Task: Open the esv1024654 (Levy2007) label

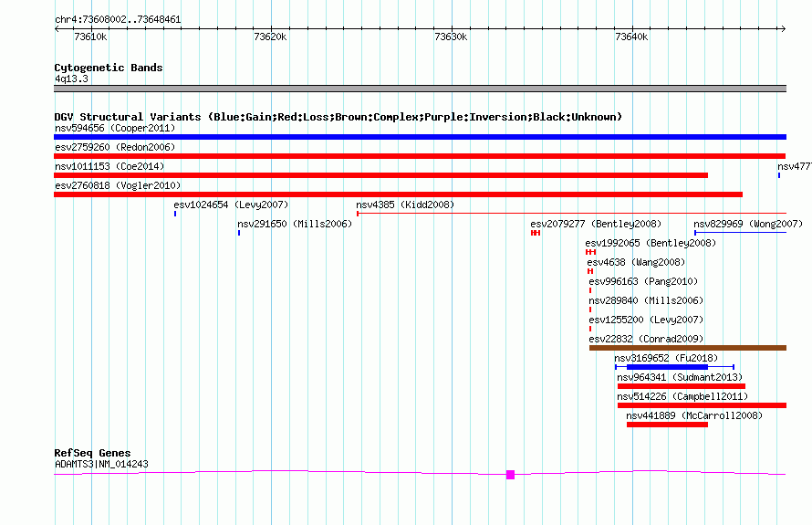Action: [x=231, y=205]
